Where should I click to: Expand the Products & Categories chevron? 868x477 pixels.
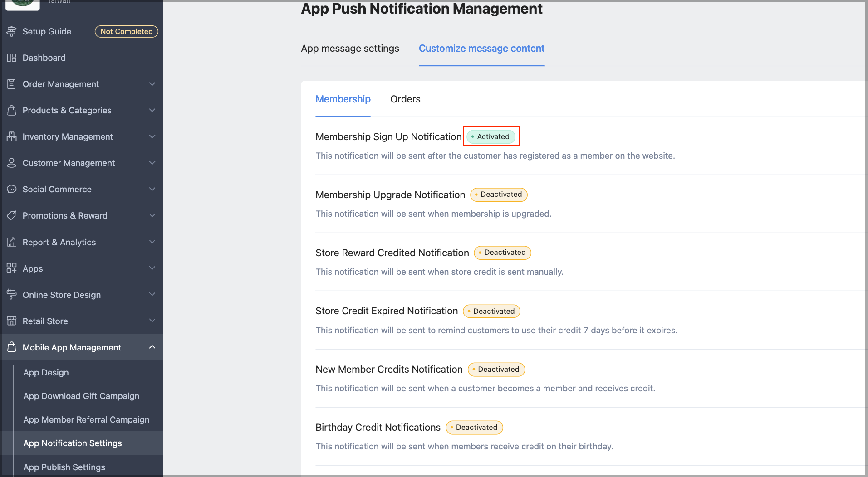pyautogui.click(x=152, y=110)
